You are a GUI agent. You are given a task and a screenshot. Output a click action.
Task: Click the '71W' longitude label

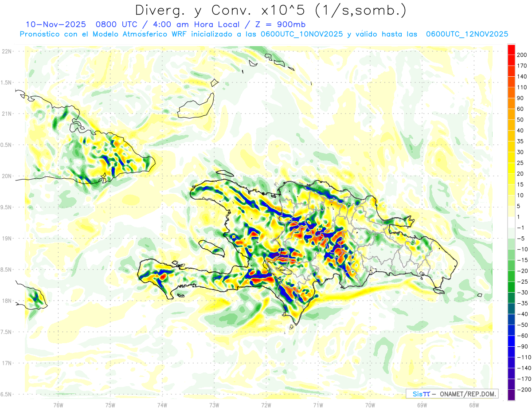tap(318, 405)
